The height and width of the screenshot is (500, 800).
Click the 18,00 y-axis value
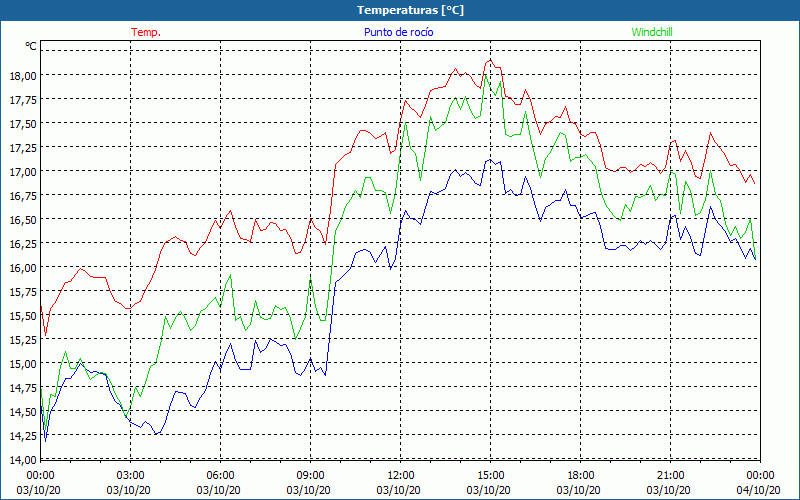23,76
